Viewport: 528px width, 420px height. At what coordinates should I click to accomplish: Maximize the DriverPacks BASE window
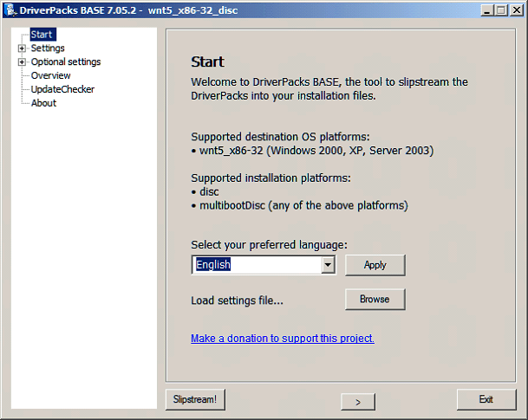pos(500,10)
